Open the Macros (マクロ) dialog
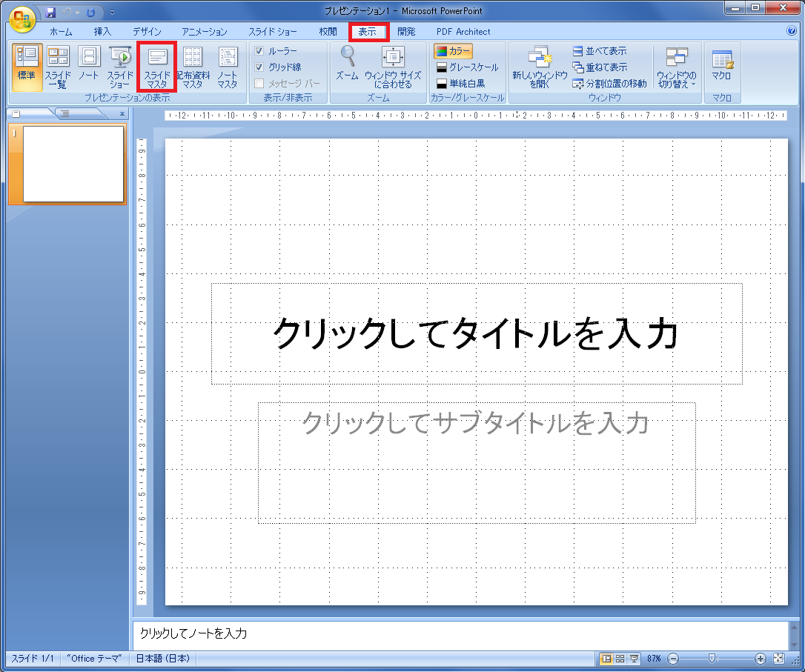Screen dimensions: 805x672 point(721,66)
